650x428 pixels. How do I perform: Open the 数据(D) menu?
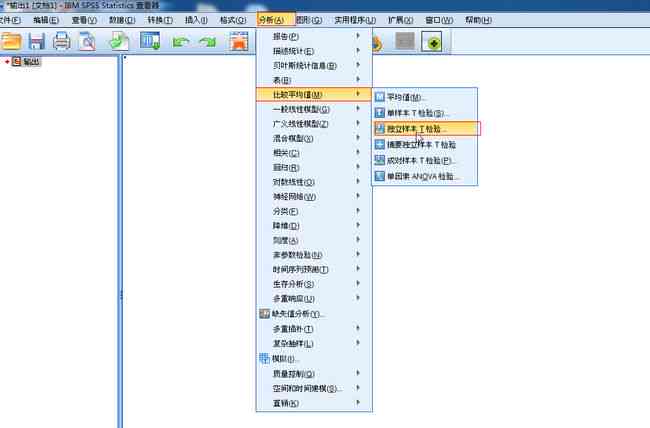tap(122, 20)
